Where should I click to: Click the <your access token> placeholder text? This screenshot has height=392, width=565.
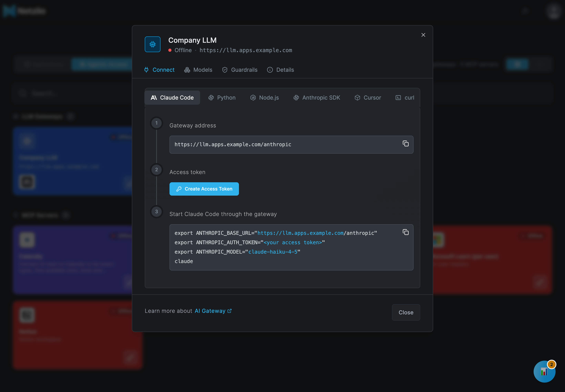pos(293,242)
